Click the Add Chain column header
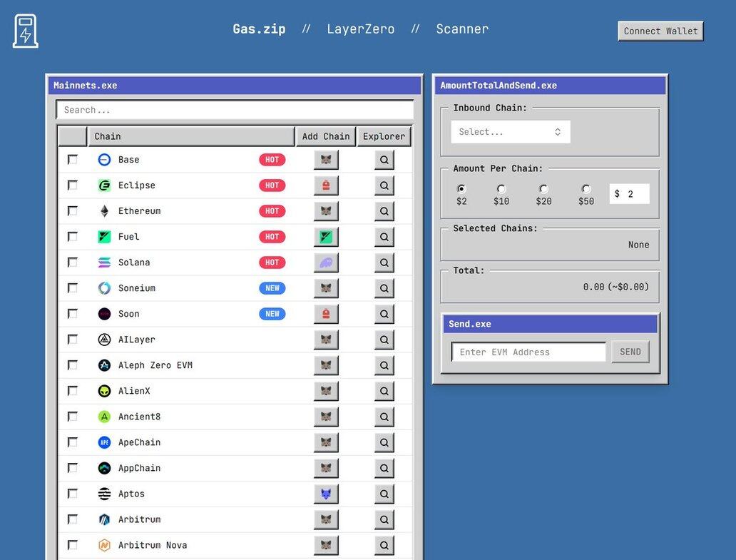Viewport: 736px width, 560px height. (x=326, y=136)
